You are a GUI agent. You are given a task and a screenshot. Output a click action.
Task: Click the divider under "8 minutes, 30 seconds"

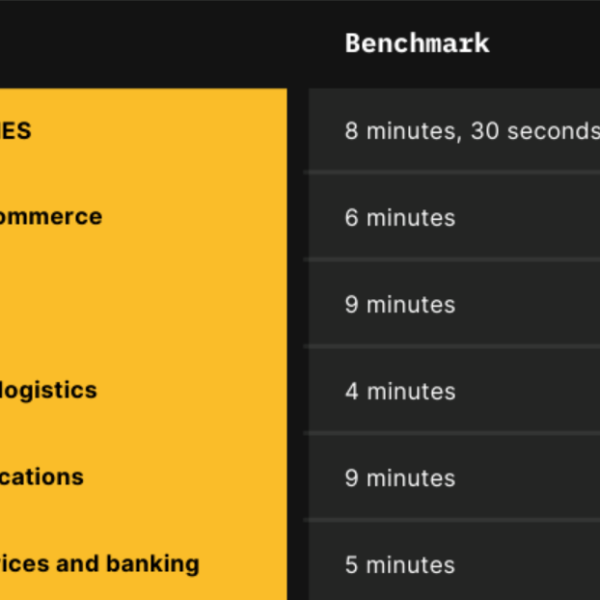(x=452, y=173)
